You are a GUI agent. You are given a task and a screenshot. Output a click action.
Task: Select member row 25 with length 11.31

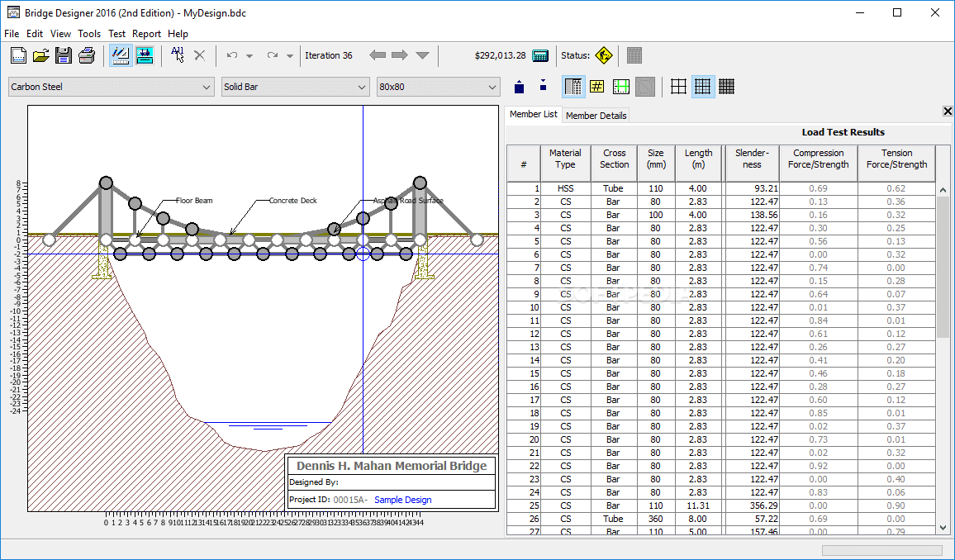721,505
